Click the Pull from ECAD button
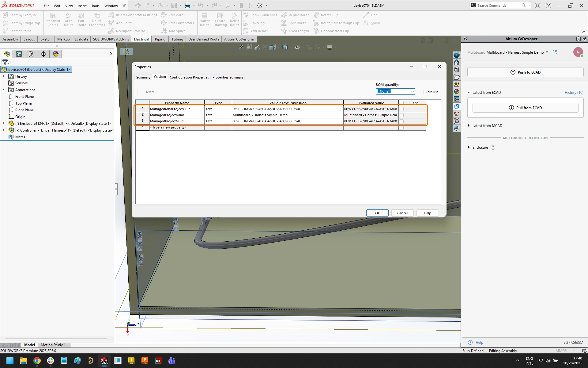This screenshot has width=588, height=368. point(525,108)
